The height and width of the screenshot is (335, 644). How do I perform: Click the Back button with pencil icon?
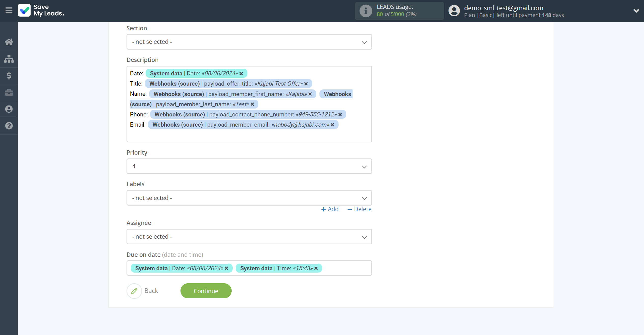point(143,291)
